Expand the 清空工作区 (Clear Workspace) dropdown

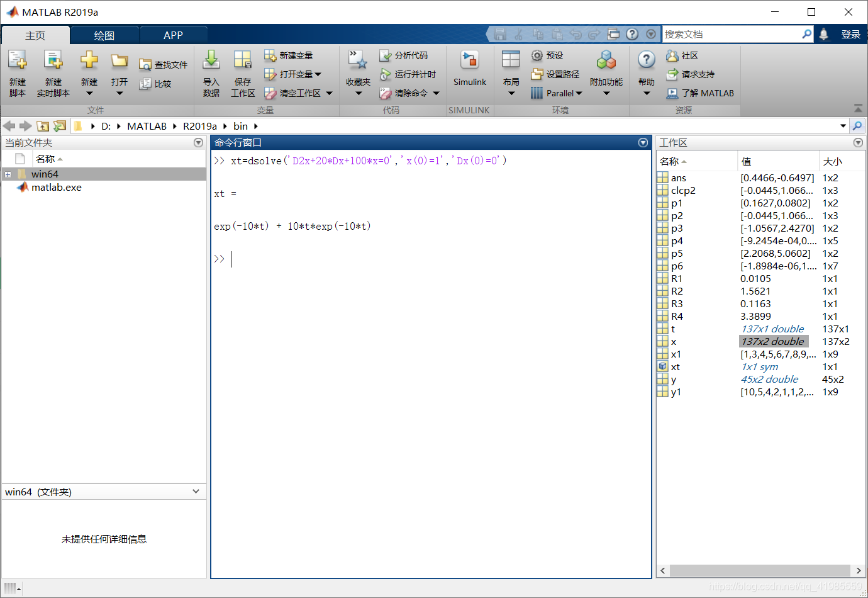[x=329, y=93]
